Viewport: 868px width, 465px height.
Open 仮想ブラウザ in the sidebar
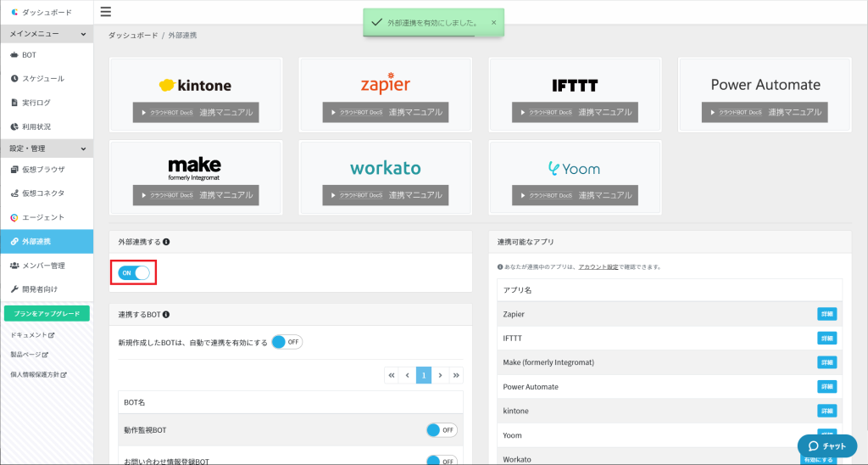[47, 170]
